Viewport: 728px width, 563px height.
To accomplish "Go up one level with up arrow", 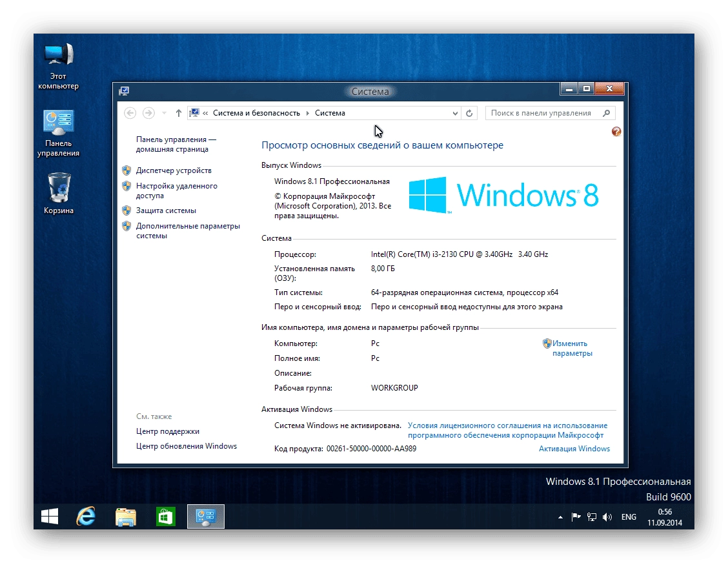I will (178, 113).
